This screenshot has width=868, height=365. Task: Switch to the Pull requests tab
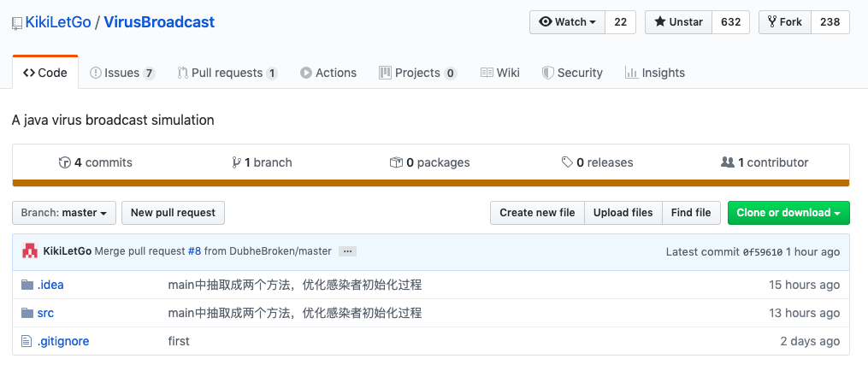(x=227, y=73)
